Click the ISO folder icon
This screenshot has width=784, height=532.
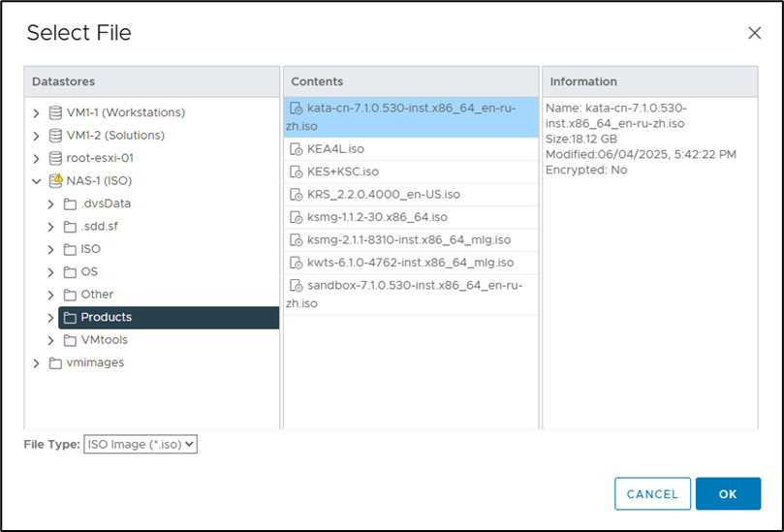click(x=70, y=249)
